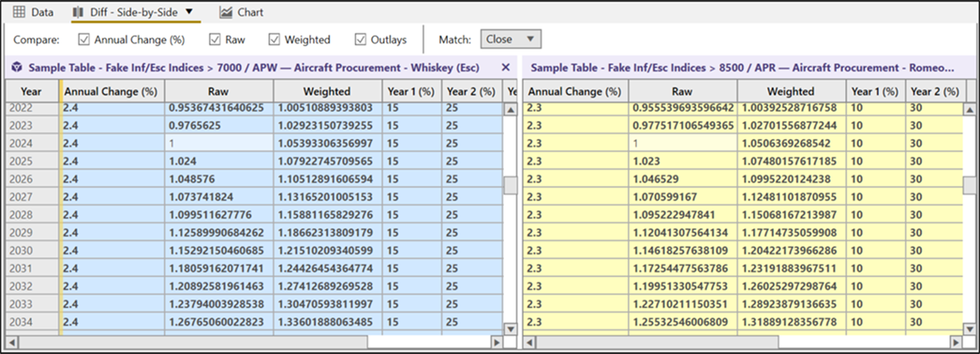Image resolution: width=980 pixels, height=354 pixels.
Task: Click left Weighted cell 1.05393306356997
Action: coord(327,143)
